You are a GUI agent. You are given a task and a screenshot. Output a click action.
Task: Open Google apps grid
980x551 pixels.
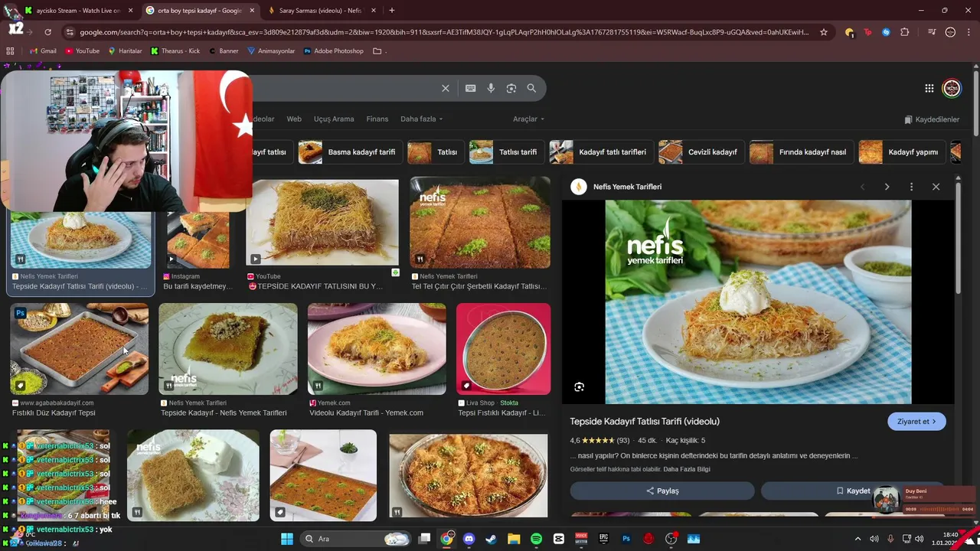929,88
